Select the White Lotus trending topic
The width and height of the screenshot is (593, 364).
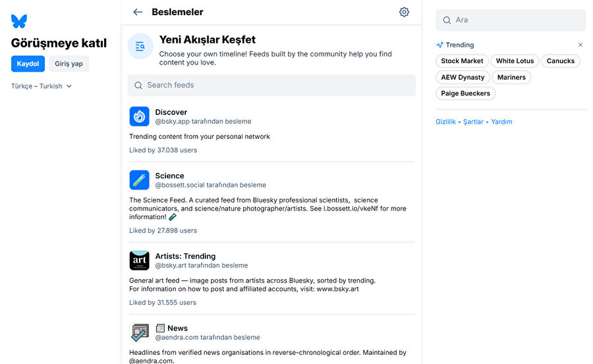515,61
